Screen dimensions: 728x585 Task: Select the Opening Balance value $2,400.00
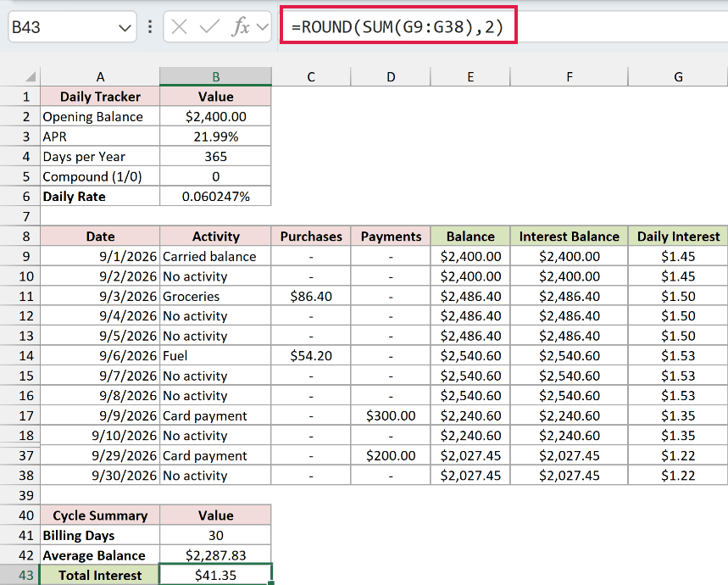tap(215, 116)
